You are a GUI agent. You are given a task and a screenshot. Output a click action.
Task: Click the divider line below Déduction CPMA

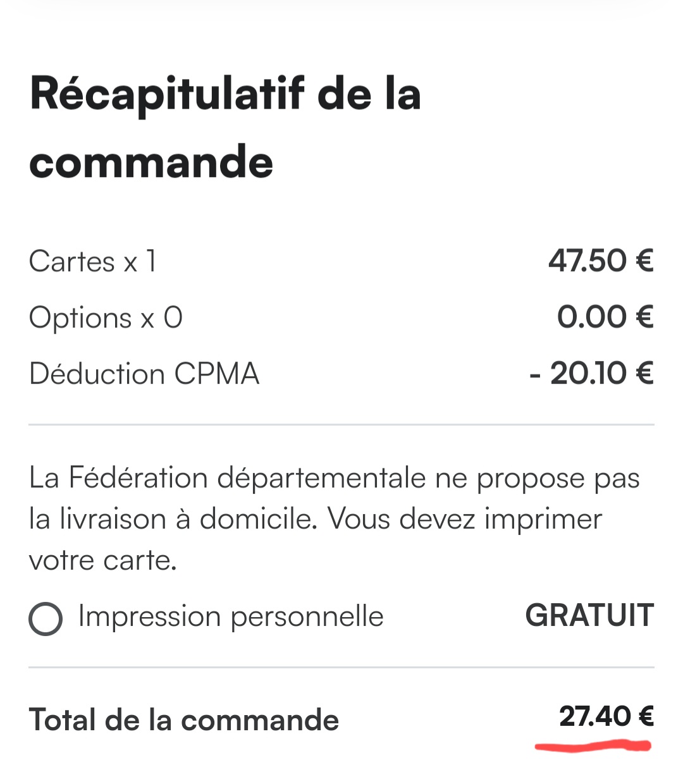(x=341, y=424)
